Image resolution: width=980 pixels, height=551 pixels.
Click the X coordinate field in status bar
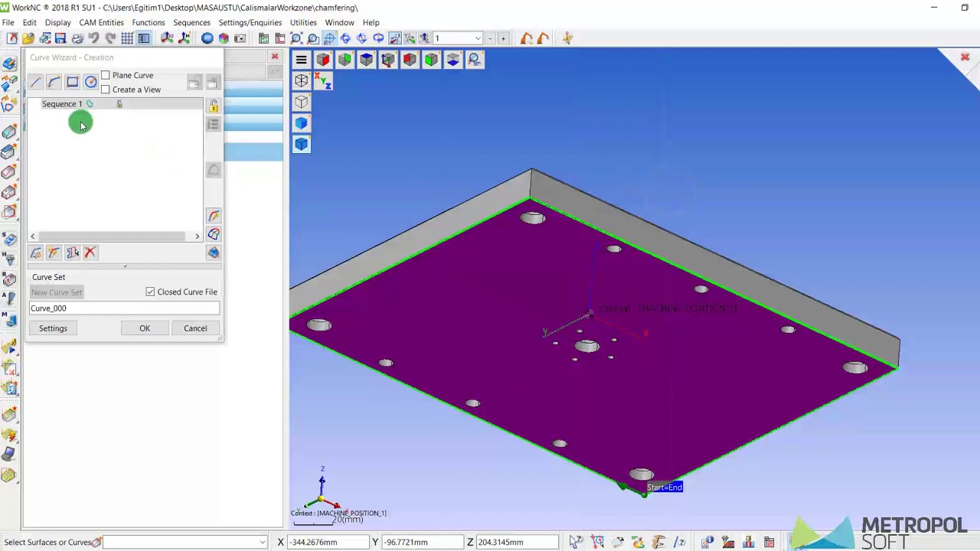[328, 543]
